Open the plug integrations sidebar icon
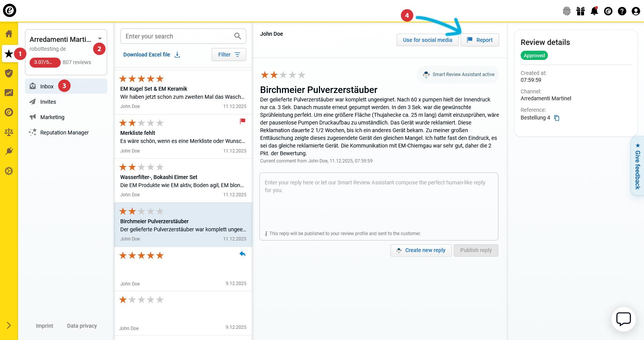The image size is (644, 340). coord(9,151)
